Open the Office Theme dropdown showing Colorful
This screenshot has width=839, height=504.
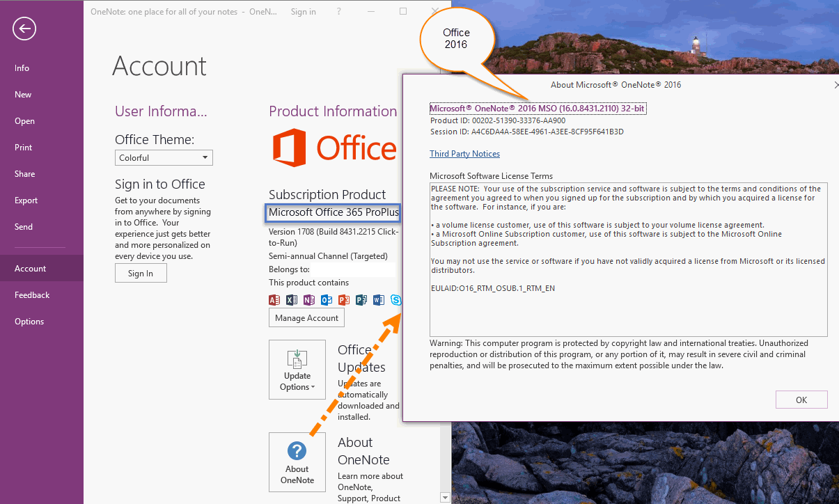[x=164, y=158]
